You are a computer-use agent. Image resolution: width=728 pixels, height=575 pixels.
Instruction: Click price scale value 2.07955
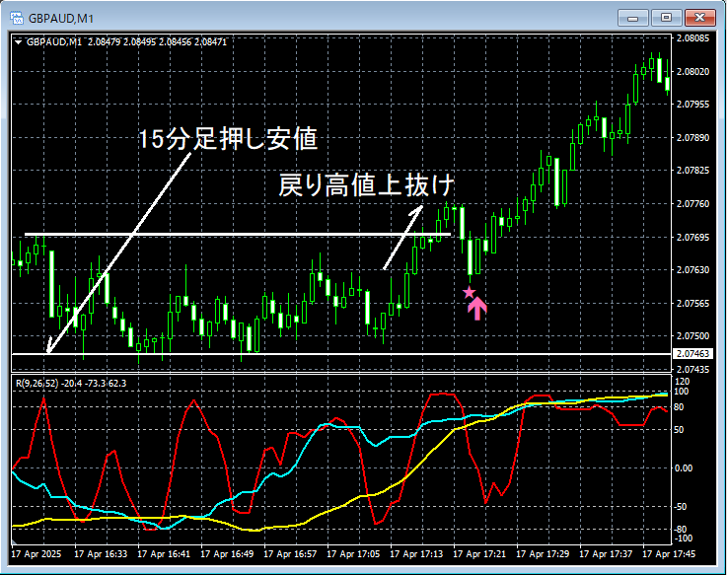tap(693, 105)
